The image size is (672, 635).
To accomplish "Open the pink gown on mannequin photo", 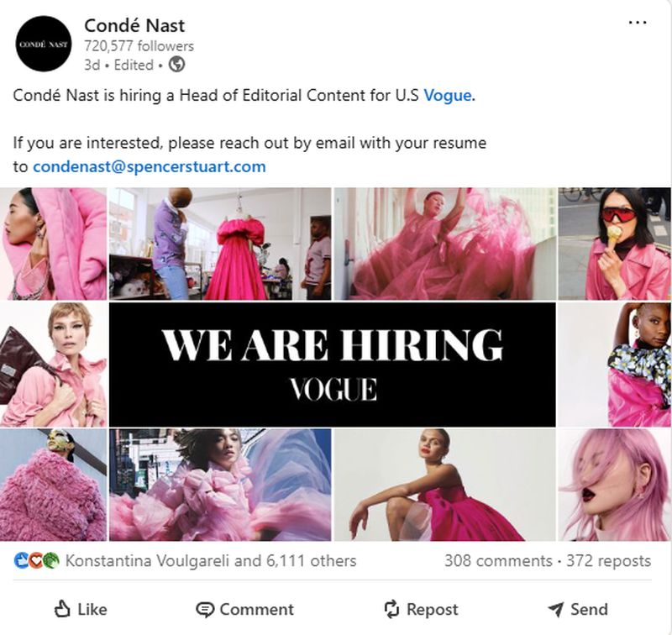I will 220,244.
